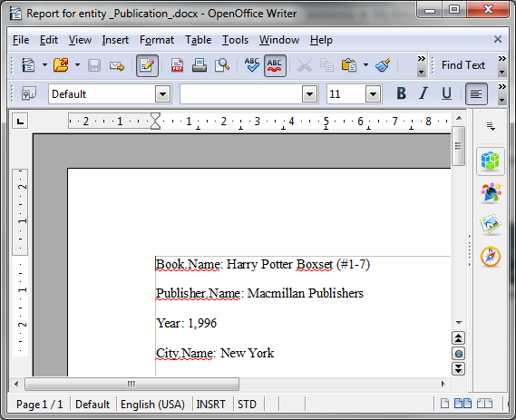Click horizontal scrollbar right arrow
The width and height of the screenshot is (516, 420).
pyautogui.click(x=443, y=384)
